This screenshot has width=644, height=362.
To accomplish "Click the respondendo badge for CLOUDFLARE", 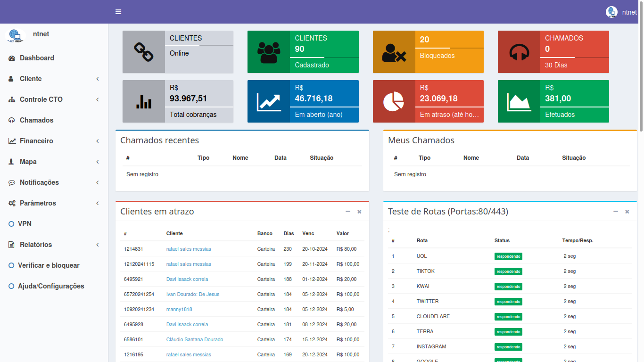I will [x=508, y=317].
